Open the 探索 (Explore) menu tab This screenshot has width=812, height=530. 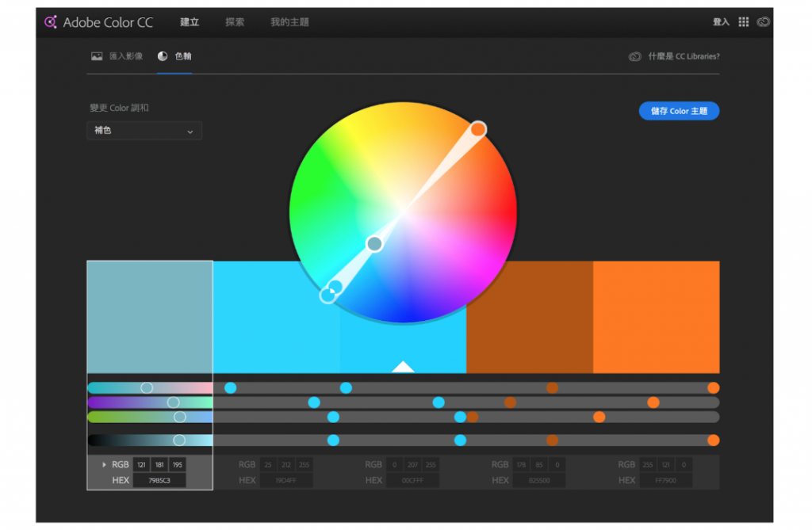point(235,21)
